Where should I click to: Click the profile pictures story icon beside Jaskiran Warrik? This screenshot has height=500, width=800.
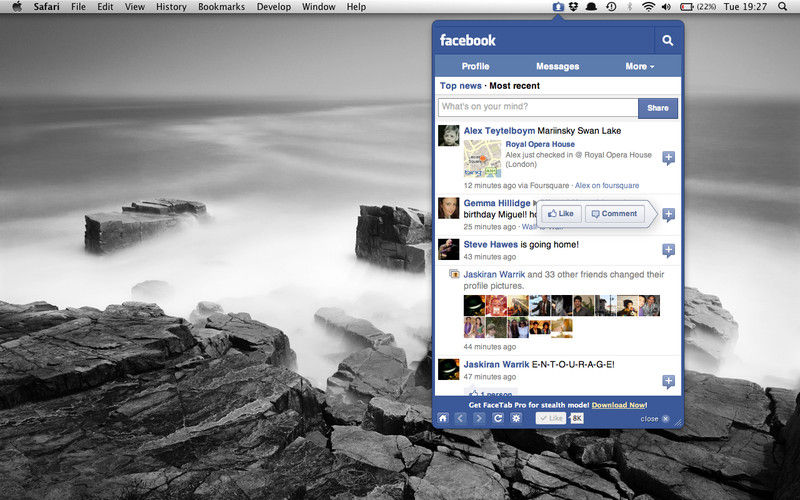[454, 274]
